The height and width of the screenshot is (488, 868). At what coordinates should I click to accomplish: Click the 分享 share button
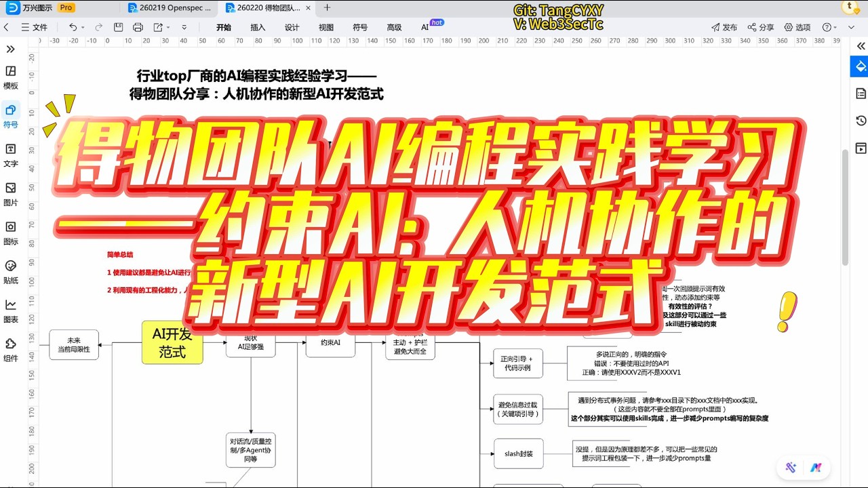761,27
